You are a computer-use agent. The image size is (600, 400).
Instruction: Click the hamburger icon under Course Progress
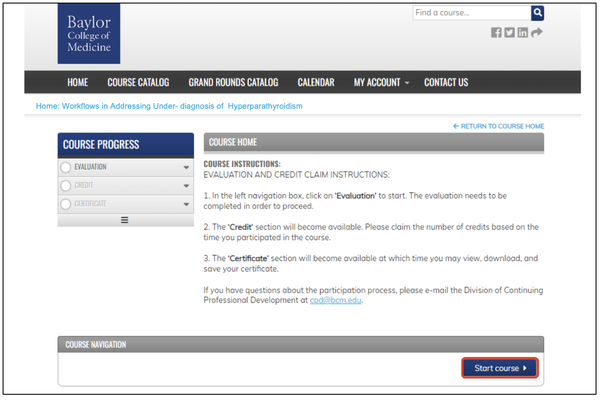click(124, 220)
